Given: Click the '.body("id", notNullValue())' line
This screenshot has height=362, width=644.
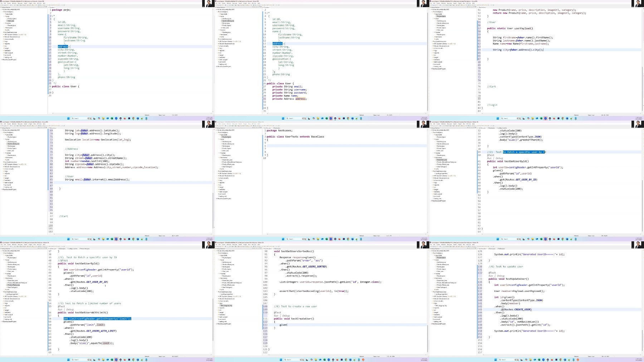Looking at the screenshot, I should tap(519, 322).
